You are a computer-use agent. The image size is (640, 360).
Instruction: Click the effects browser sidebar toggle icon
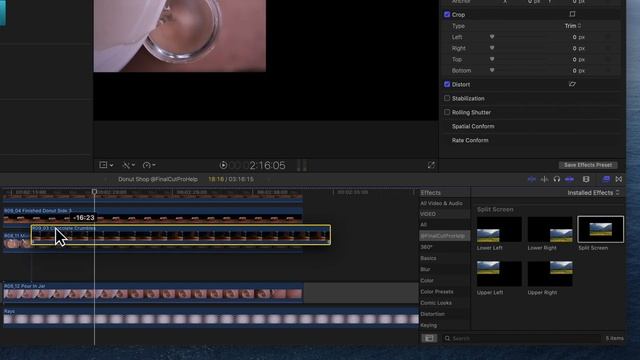click(429, 338)
